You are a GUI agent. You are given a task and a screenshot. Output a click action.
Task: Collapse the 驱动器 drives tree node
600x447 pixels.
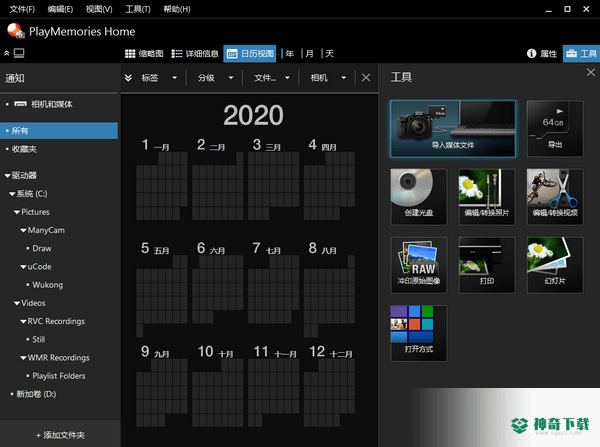(x=7, y=176)
